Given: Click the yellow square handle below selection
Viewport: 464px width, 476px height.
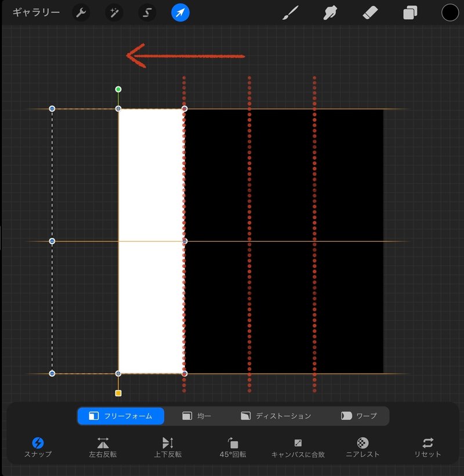Looking at the screenshot, I should [118, 394].
